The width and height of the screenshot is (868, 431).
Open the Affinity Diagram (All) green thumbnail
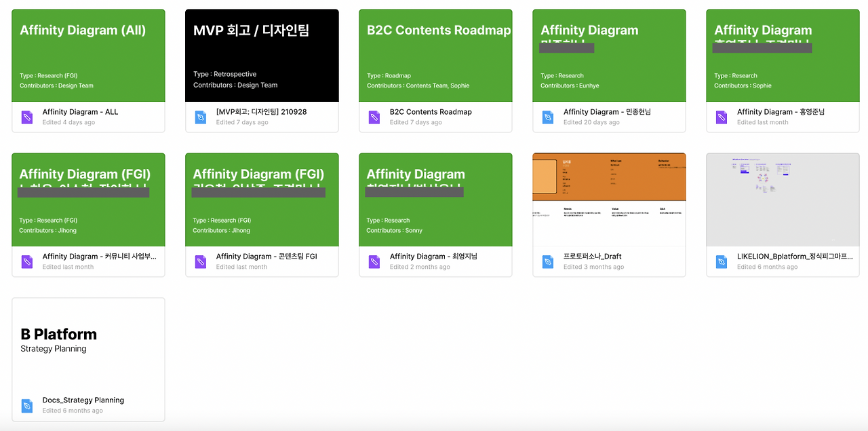88,56
